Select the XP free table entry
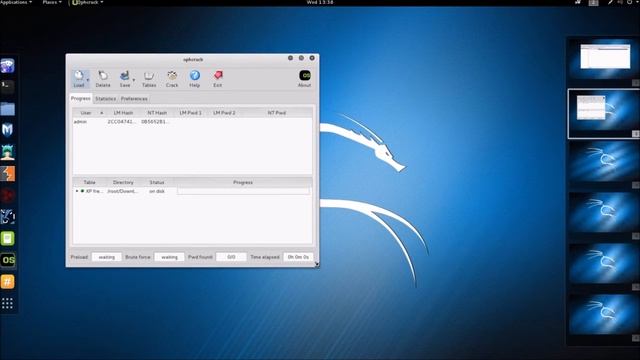This screenshot has width=640, height=360. click(x=93, y=191)
